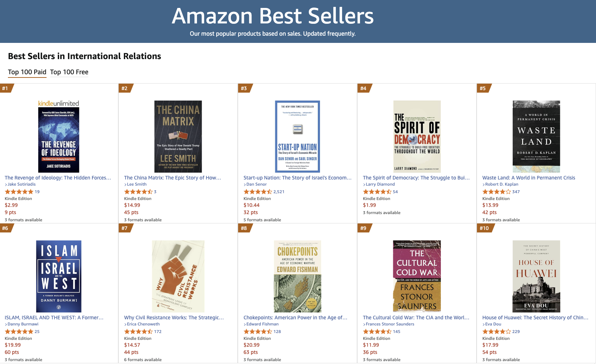Click the stars under House of Huawei
This screenshot has height=364, width=596.
[x=496, y=332]
